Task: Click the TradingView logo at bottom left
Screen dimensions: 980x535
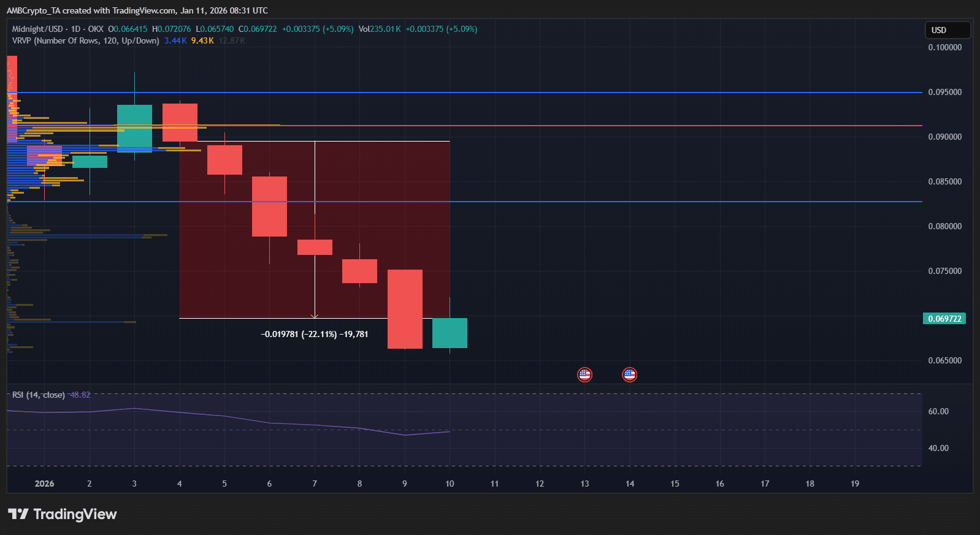Action: coord(62,514)
